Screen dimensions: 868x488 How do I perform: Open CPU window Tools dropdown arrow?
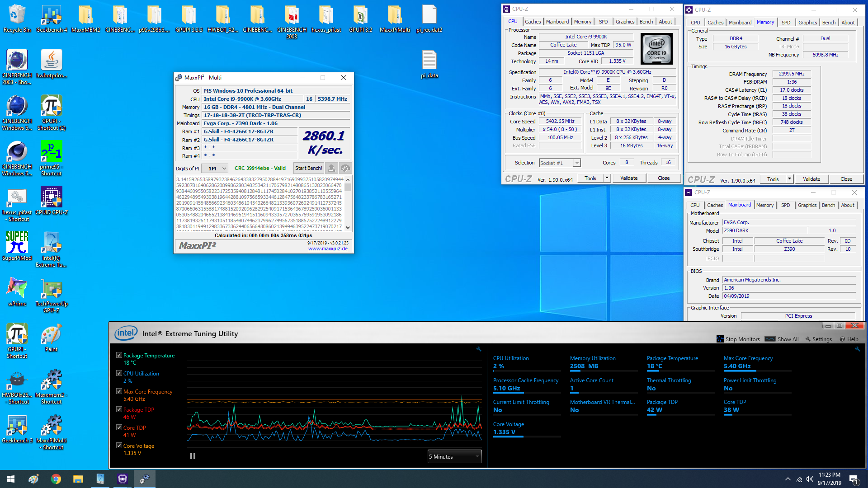coord(607,178)
